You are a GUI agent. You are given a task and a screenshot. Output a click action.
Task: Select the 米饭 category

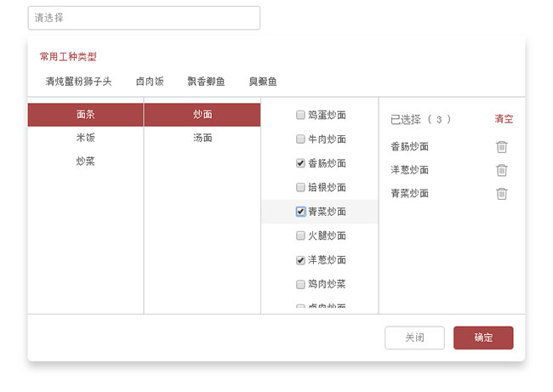point(85,138)
